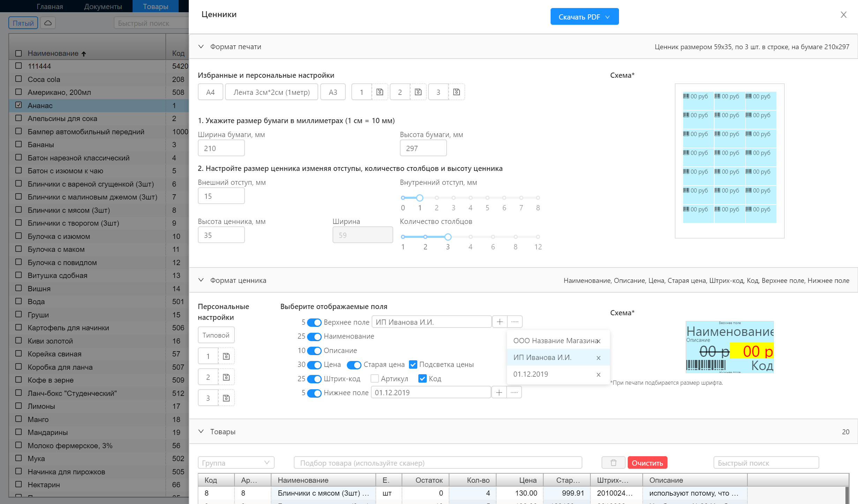The image size is (858, 504).
Task: Switch to the Товары tab
Action: coord(156,6)
